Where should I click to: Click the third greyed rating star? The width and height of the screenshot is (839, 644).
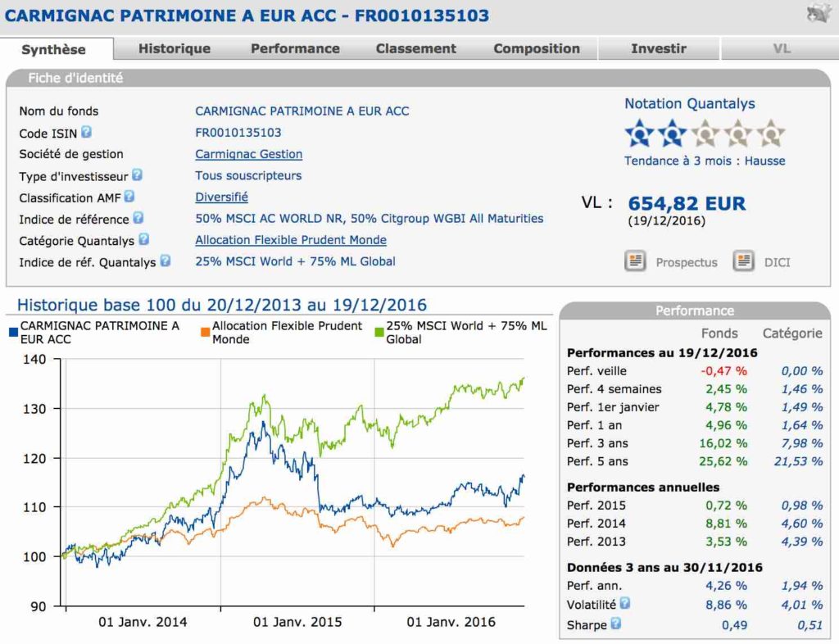[705, 134]
